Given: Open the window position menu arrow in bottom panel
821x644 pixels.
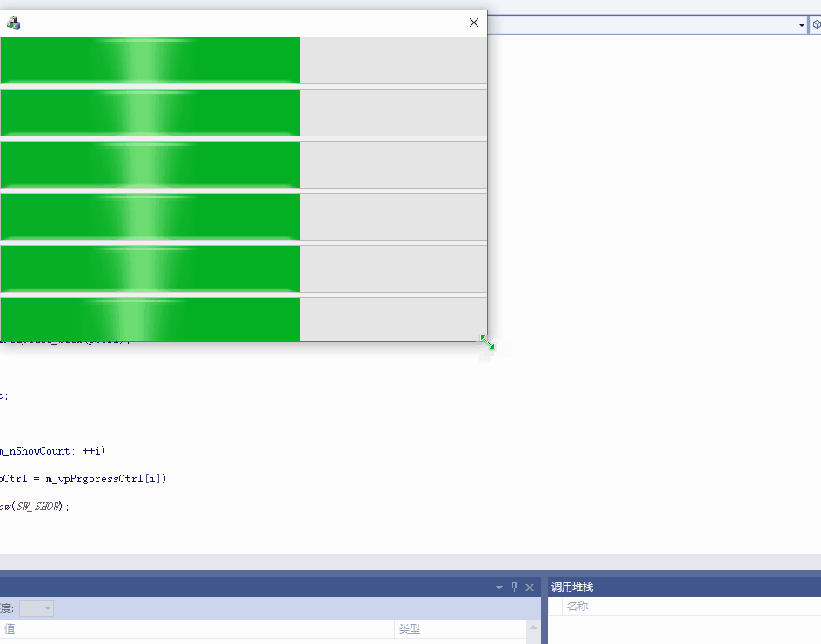Looking at the screenshot, I should click(499, 588).
